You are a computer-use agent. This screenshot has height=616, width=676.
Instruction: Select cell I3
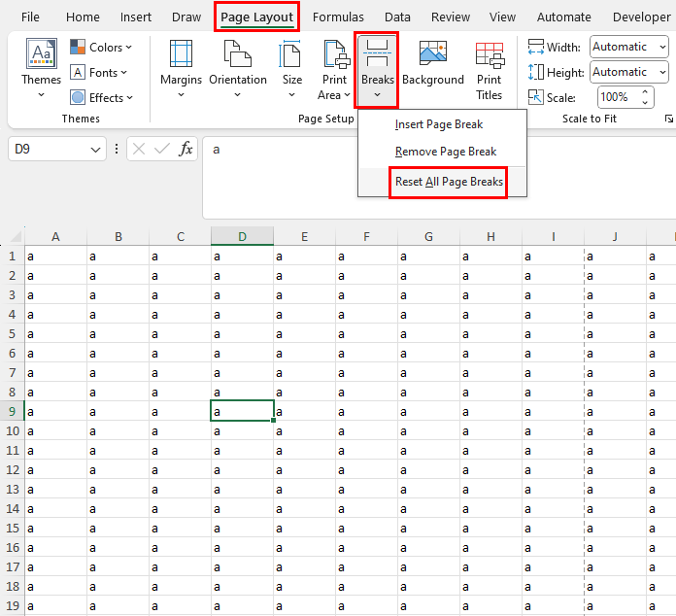tap(553, 295)
